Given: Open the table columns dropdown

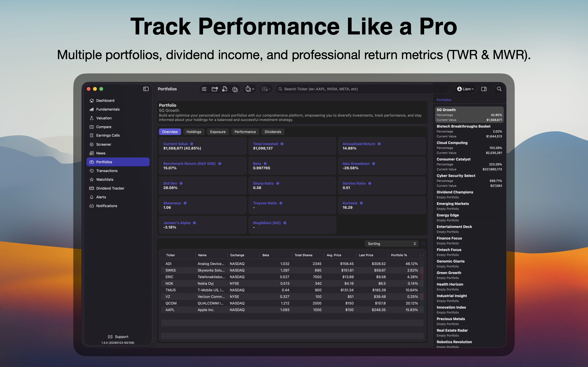Looking at the screenshot, I should [266, 89].
